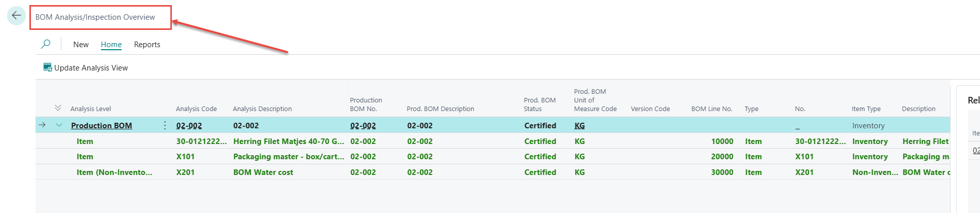The image size is (980, 213).
Task: Click the Update Analysis View icon
Action: [x=48, y=67]
